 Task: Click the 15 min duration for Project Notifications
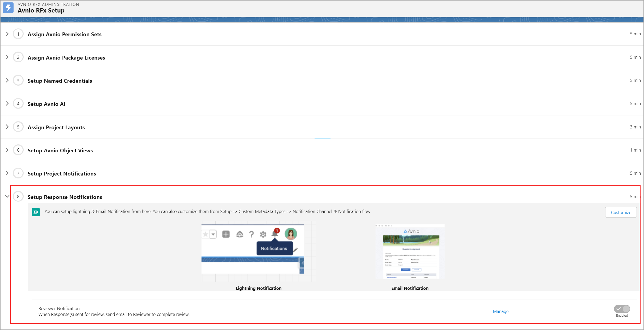coord(634,173)
